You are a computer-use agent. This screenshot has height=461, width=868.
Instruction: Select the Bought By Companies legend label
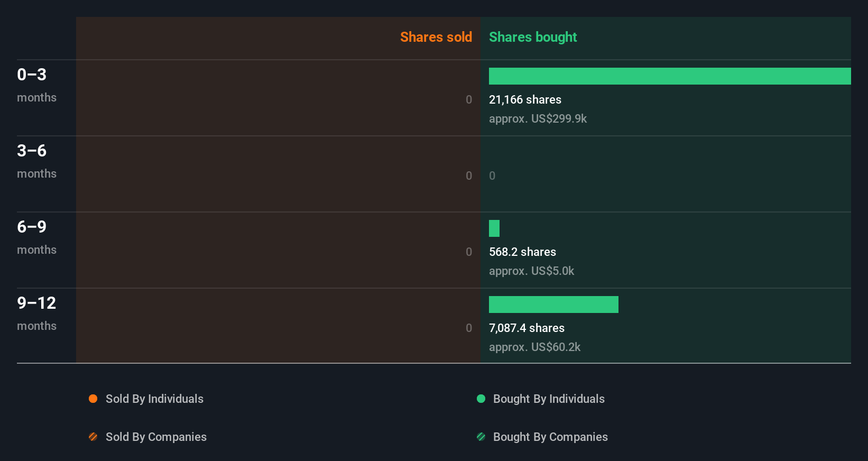click(x=550, y=437)
